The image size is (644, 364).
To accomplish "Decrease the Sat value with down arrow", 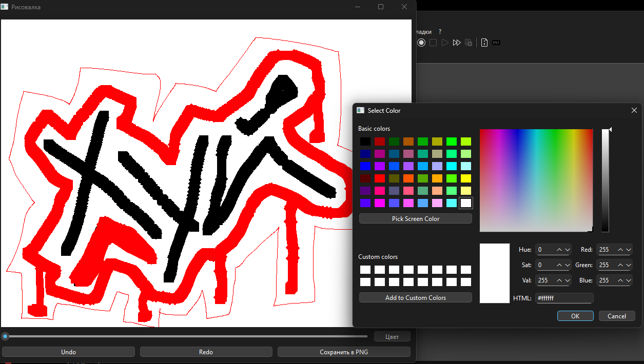I will tap(567, 265).
